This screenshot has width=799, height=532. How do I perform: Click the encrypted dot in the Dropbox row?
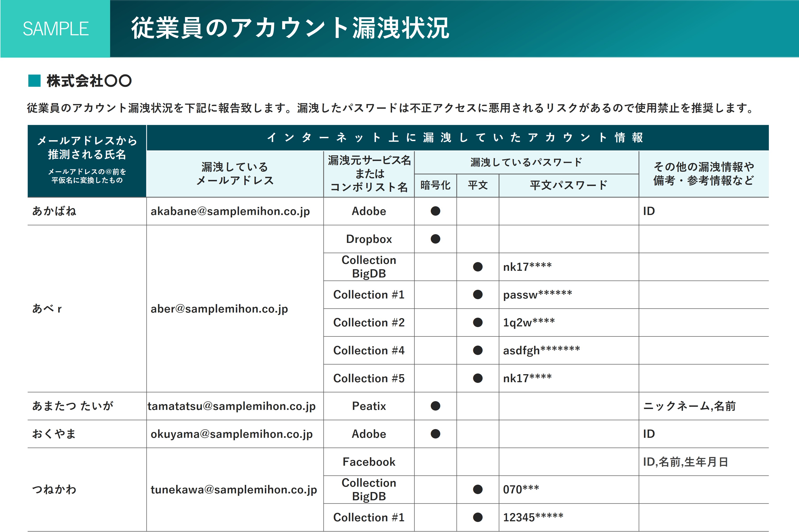click(x=436, y=239)
